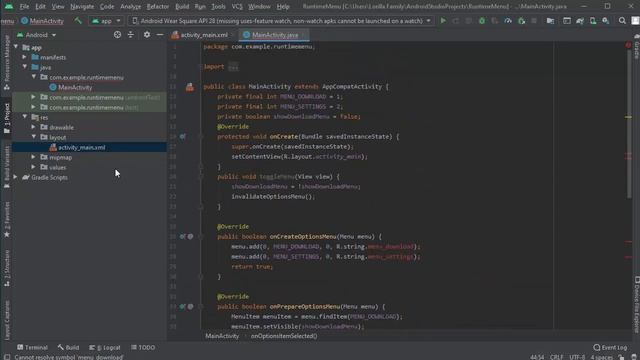
Task: Open the Z: Structure side tab
Action: [x=7, y=268]
